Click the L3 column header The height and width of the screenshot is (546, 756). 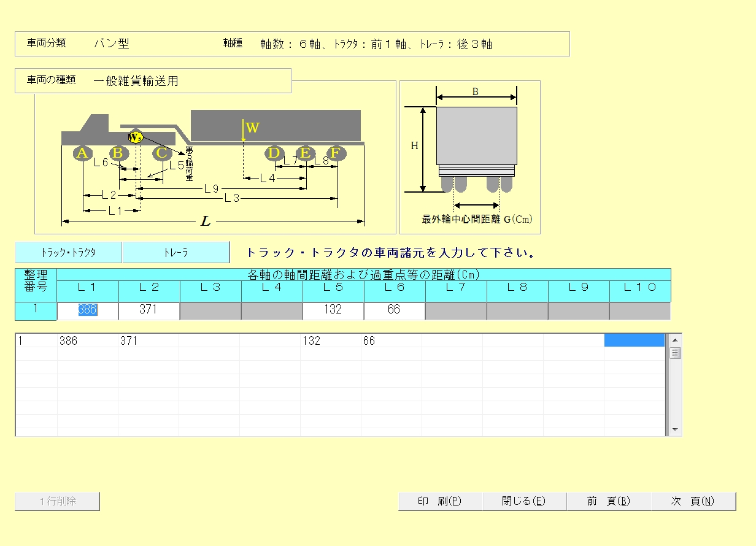tap(210, 291)
